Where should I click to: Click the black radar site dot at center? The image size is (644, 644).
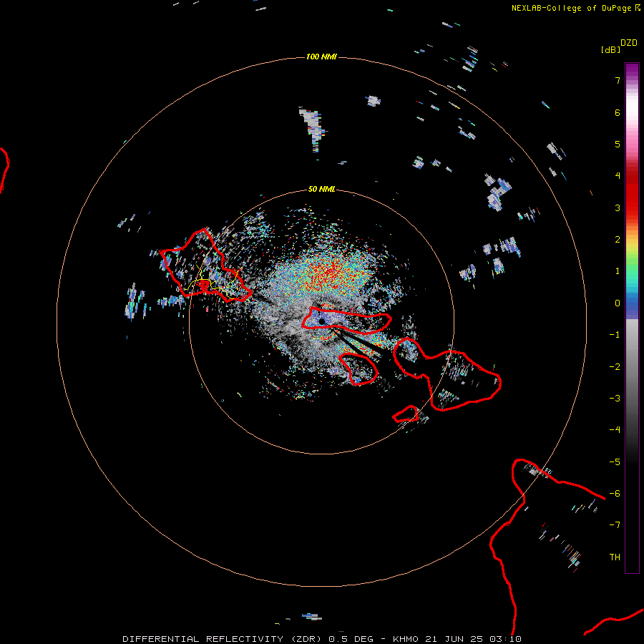[322, 321]
